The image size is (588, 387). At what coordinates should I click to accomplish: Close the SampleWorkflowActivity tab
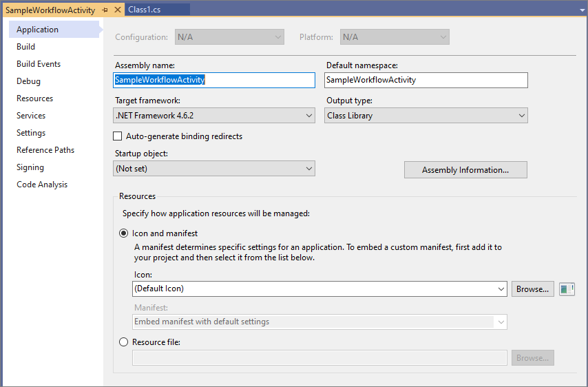click(116, 10)
